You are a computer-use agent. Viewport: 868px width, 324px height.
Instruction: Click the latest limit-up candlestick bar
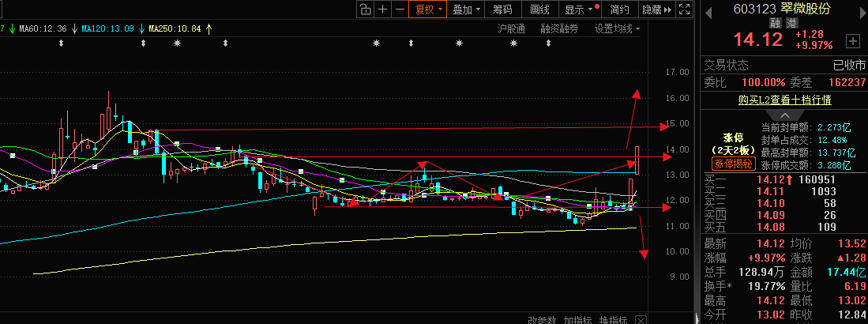[x=637, y=160]
